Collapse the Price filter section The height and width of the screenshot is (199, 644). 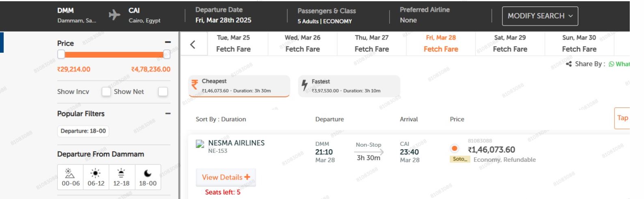pyautogui.click(x=168, y=42)
